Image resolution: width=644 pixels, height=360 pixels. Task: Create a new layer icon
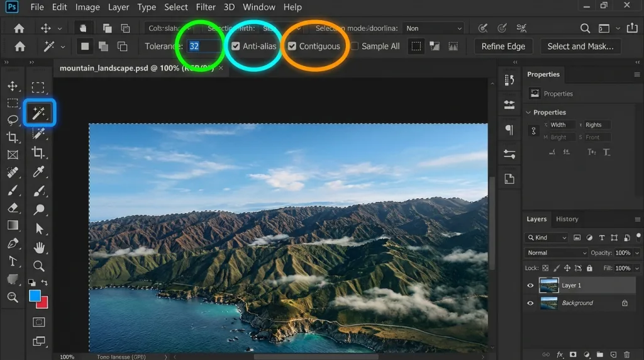[613, 354]
